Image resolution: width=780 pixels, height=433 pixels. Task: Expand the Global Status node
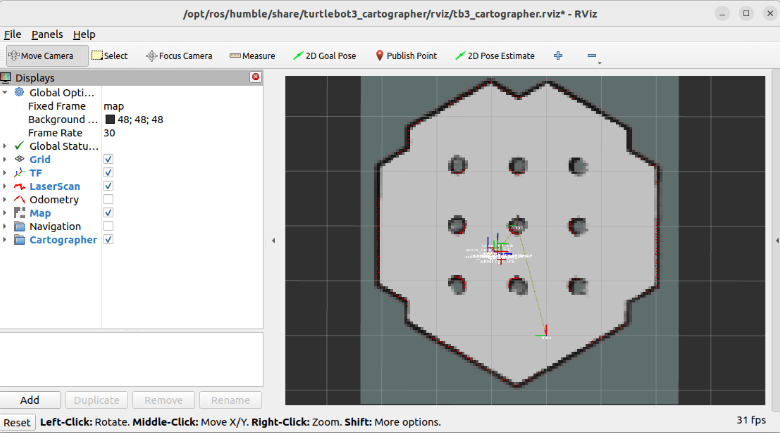point(5,146)
